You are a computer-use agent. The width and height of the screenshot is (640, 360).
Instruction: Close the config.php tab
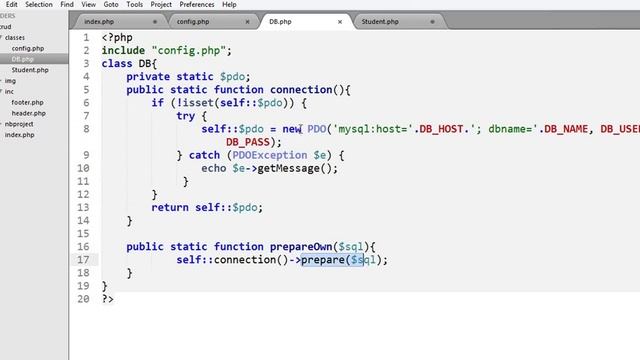(247, 22)
